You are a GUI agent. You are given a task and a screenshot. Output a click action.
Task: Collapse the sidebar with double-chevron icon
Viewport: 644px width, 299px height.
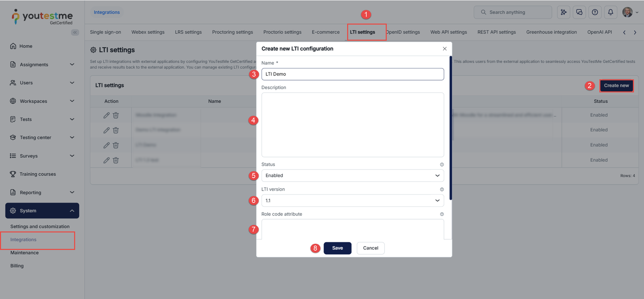pyautogui.click(x=75, y=32)
